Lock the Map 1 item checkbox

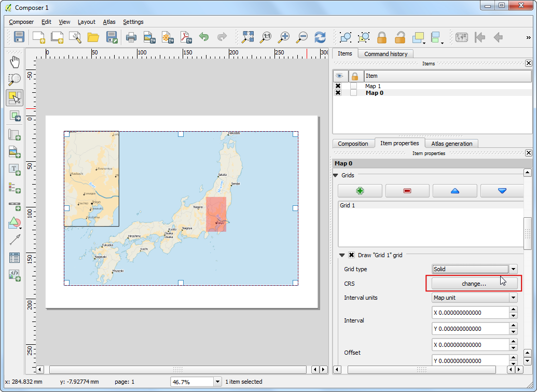354,86
